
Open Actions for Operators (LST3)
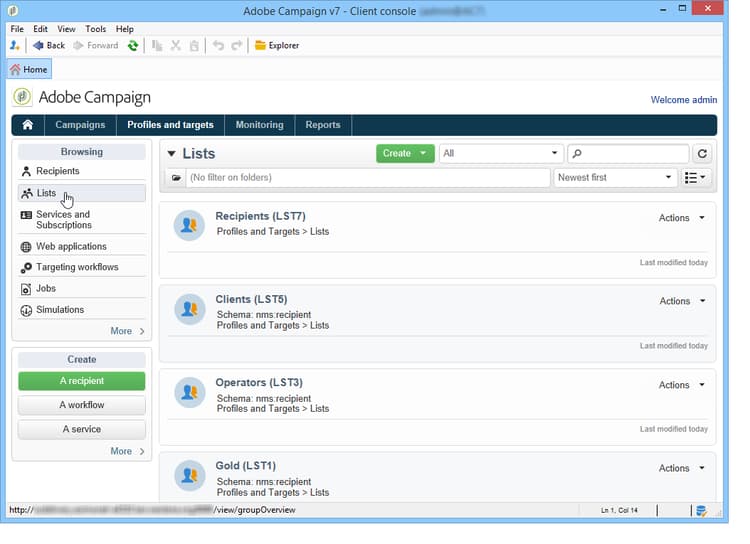click(682, 385)
